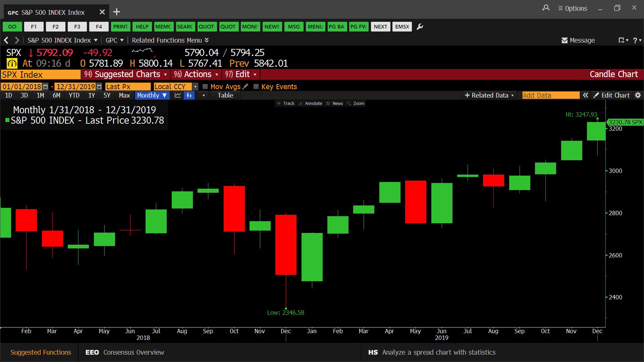Open the end date calendar picker
644x362 pixels.
coord(99,86)
